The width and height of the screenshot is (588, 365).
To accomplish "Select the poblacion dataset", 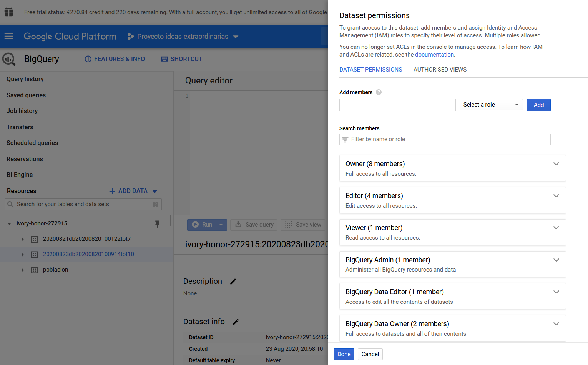I will tap(55, 270).
